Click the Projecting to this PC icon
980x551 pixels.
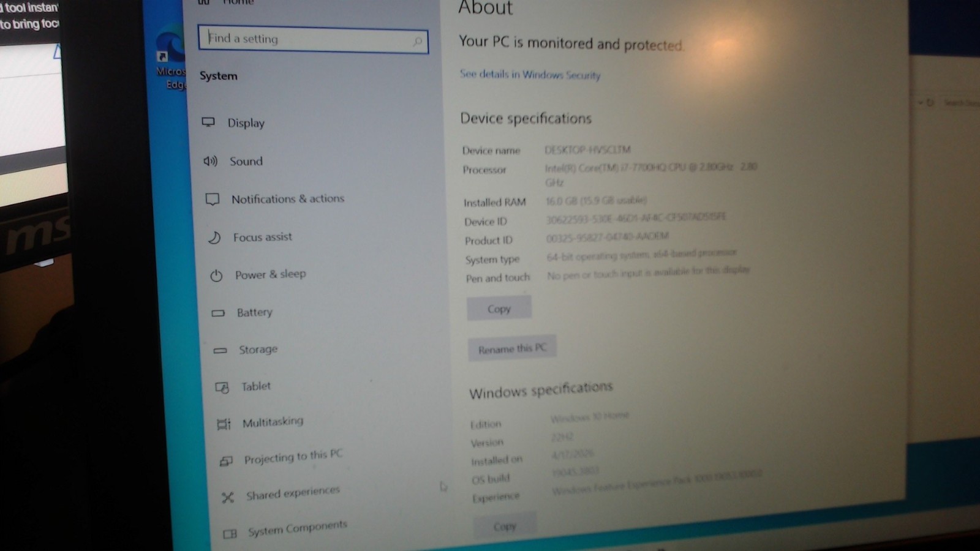226,460
